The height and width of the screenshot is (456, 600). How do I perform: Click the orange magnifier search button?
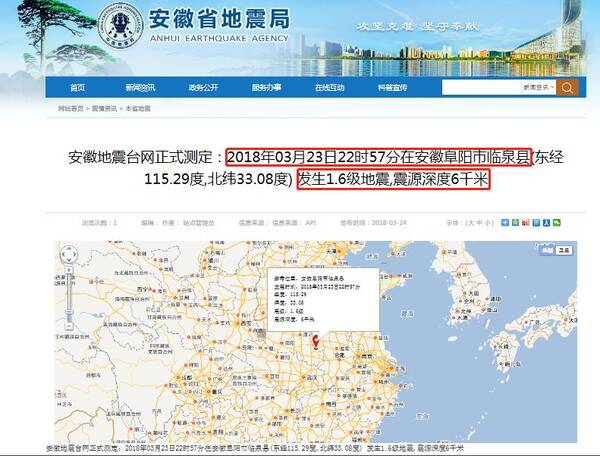(567, 88)
